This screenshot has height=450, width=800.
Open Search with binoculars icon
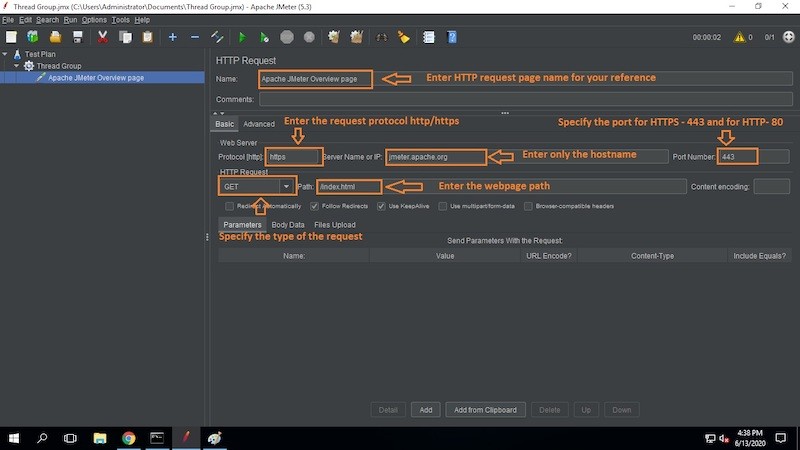tap(381, 37)
